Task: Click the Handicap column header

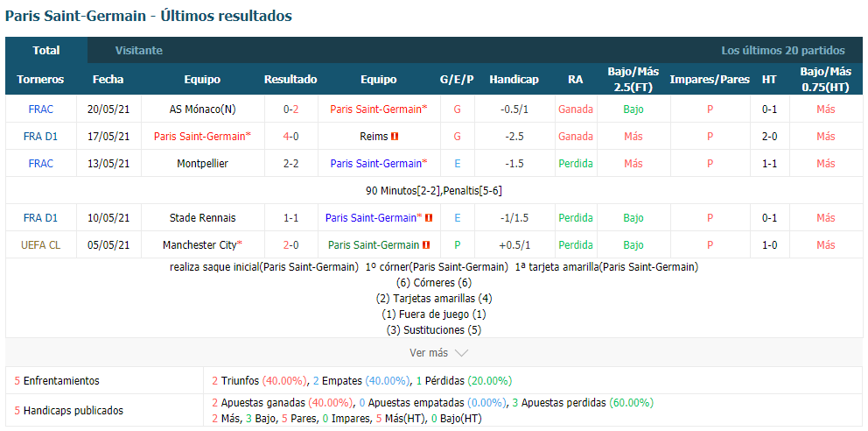Action: tap(514, 80)
